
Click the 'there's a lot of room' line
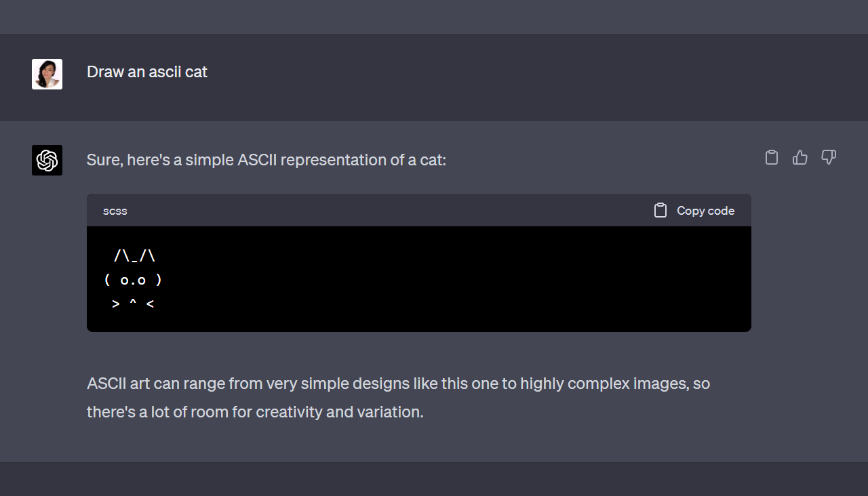(255, 411)
